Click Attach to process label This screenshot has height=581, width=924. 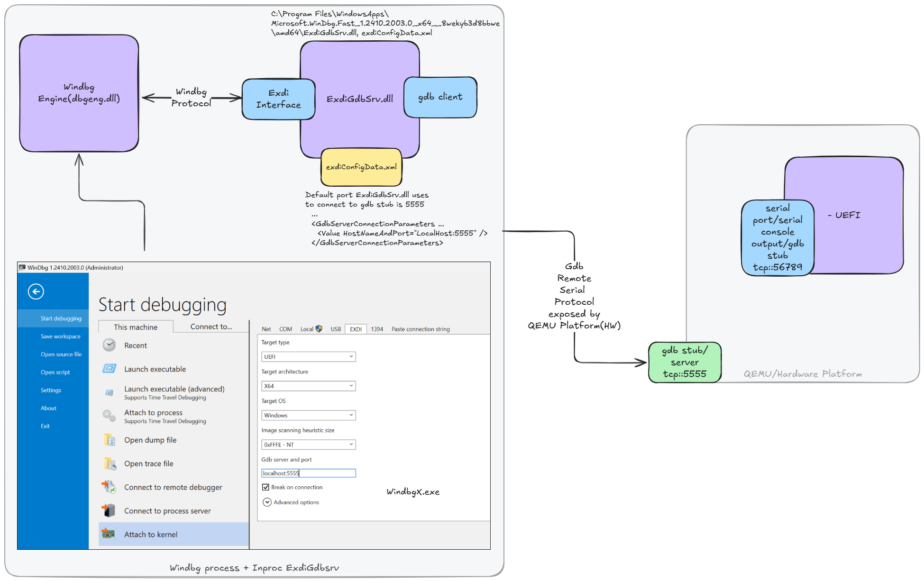153,413
